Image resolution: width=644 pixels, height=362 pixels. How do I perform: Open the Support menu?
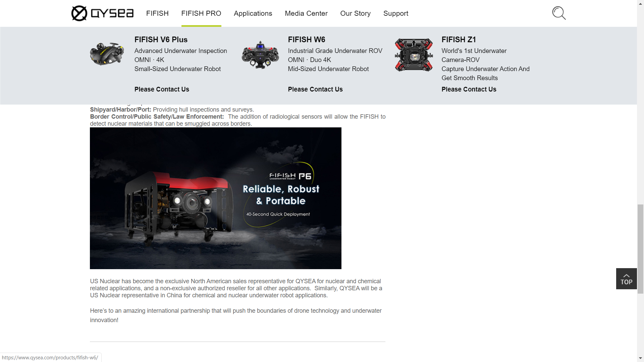pyautogui.click(x=396, y=13)
